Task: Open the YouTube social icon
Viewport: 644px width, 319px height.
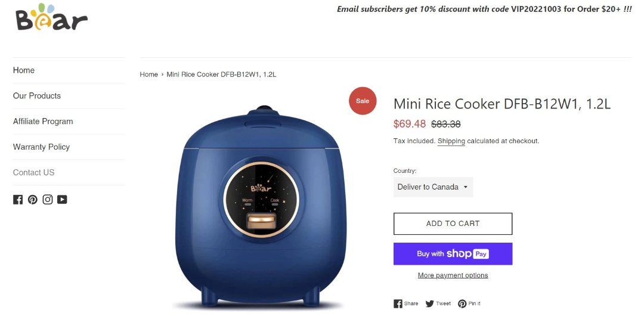Action: tap(62, 200)
